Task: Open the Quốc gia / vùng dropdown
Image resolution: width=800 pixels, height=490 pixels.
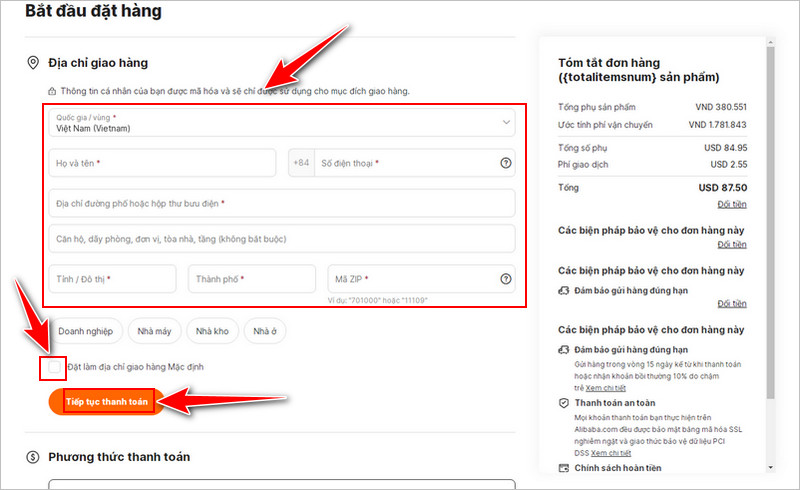Action: (x=282, y=122)
